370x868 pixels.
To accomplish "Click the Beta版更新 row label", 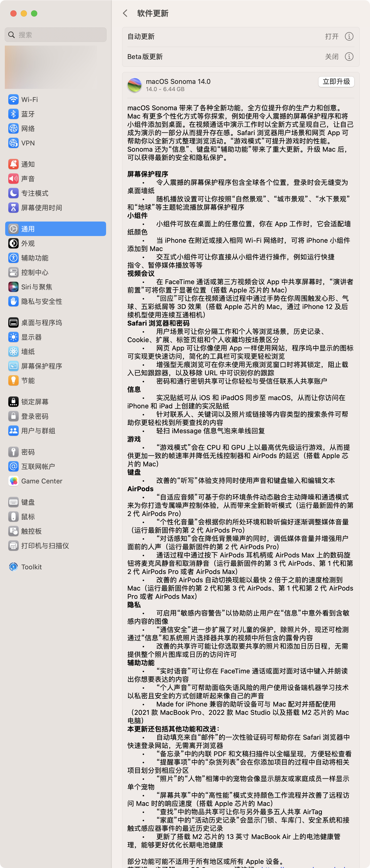I will pyautogui.click(x=145, y=57).
